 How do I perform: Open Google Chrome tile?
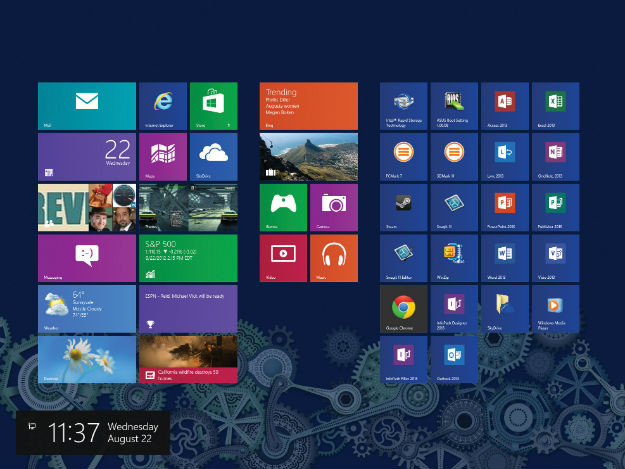(404, 309)
